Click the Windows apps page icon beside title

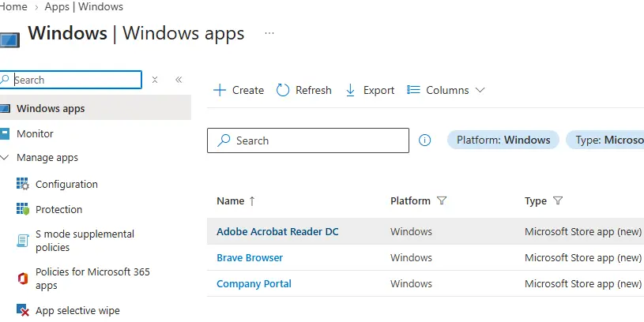(9, 40)
